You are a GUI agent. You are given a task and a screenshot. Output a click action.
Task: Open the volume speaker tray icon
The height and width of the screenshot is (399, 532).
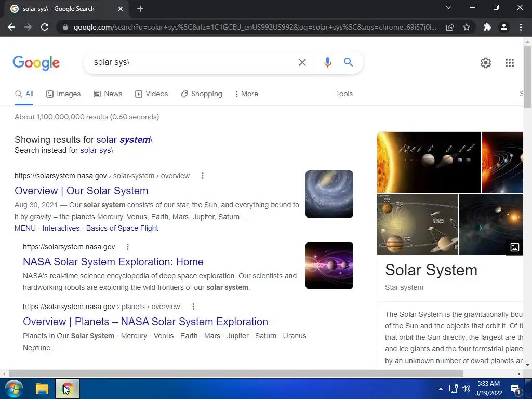pos(466,389)
